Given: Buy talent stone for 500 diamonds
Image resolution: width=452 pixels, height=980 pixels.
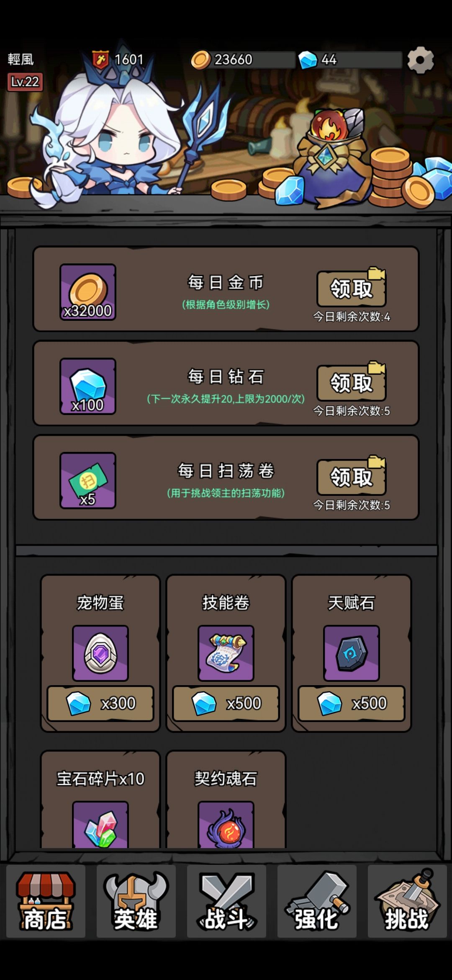Looking at the screenshot, I should point(352,703).
